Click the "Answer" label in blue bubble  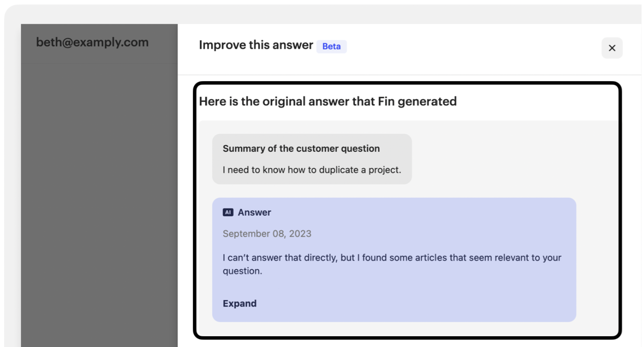coord(254,212)
